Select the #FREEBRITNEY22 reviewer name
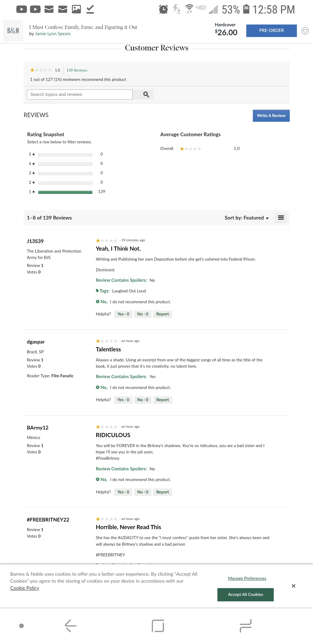Image resolution: width=313 pixels, height=644 pixels. pyautogui.click(x=48, y=520)
